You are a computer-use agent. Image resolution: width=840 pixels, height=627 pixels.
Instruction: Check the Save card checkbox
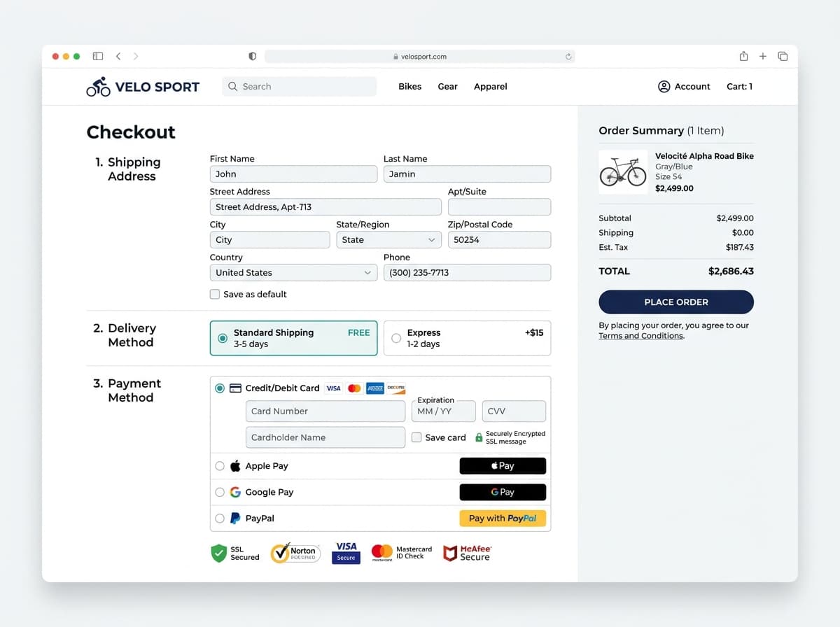pos(416,437)
